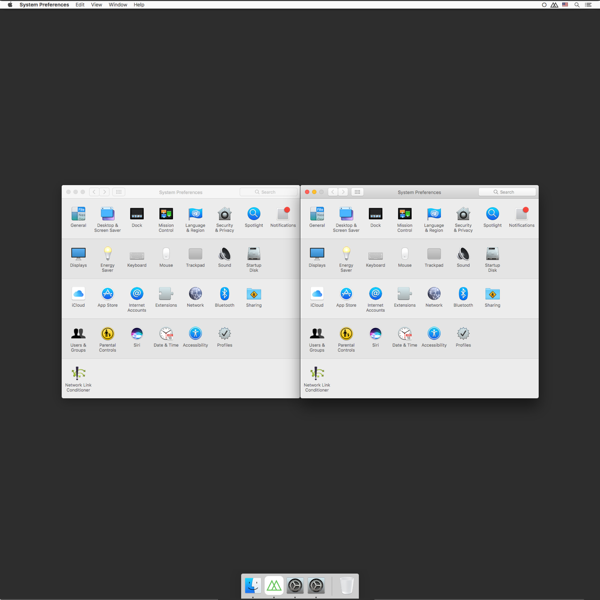Screen dimensions: 600x600
Task: Open Finder from the Dock
Action: 253,585
